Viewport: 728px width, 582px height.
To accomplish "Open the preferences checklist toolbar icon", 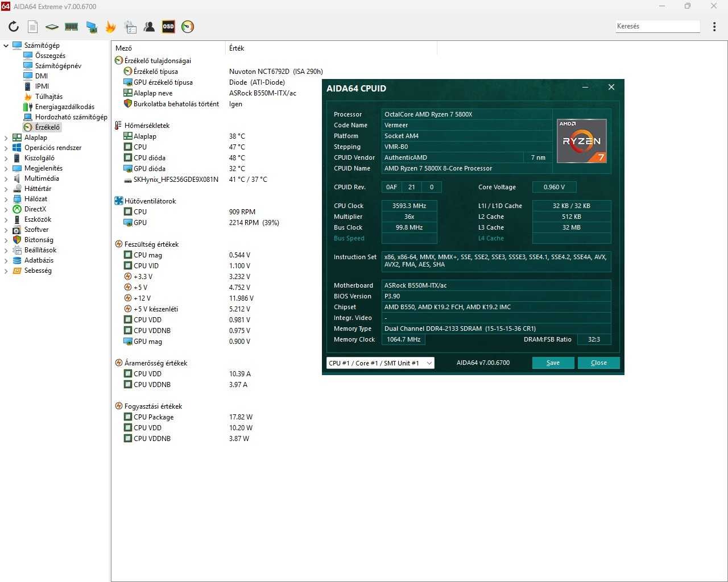I will pos(130,26).
